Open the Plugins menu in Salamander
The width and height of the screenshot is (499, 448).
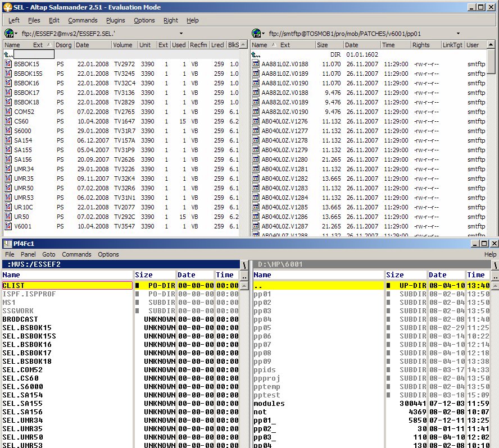(x=116, y=20)
